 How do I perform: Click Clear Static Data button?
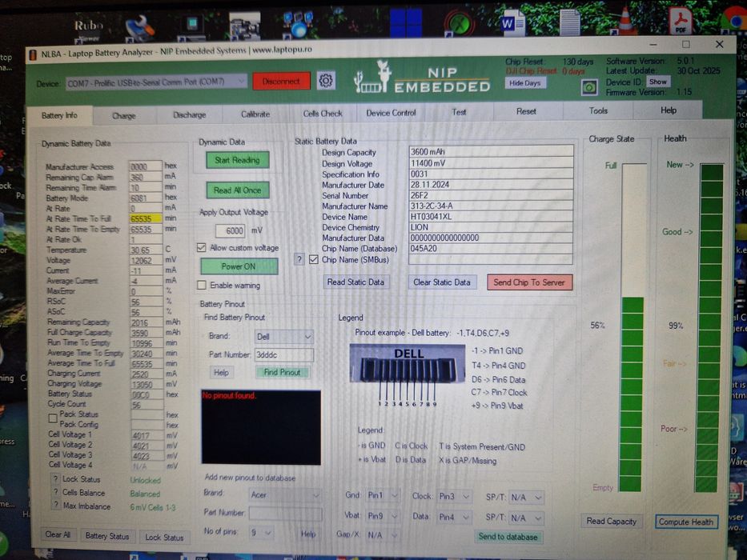point(442,282)
